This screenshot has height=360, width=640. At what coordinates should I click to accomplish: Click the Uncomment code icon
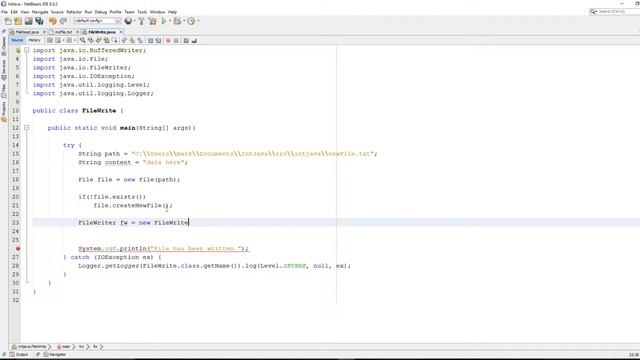tap(194, 40)
